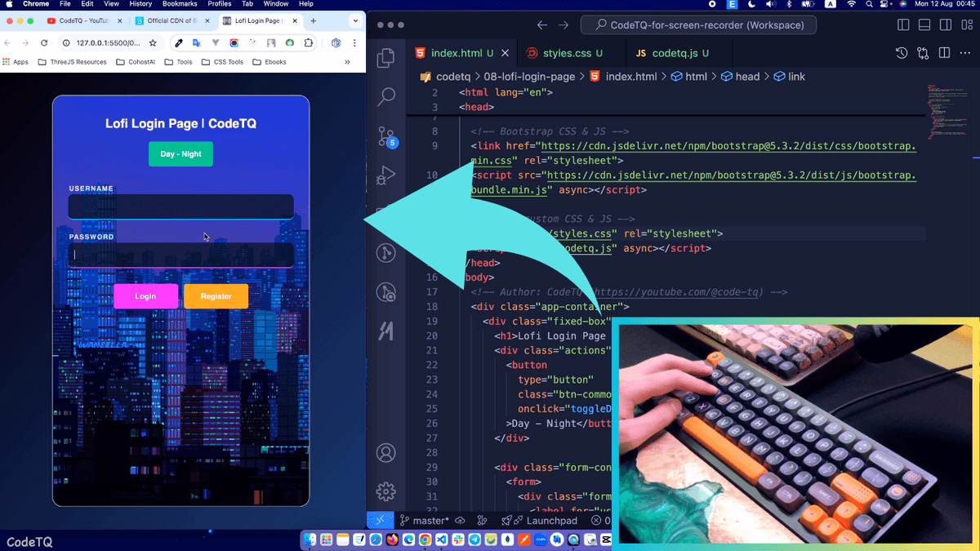Bookmark this page with the star icon
The height and width of the screenshot is (551, 980).
pyautogui.click(x=153, y=42)
